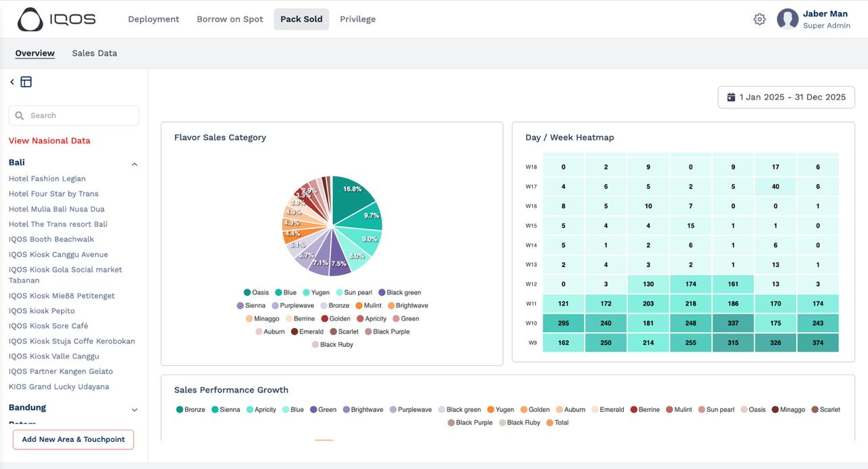The height and width of the screenshot is (469, 868).
Task: Collapse sidebar with the back chevron
Action: click(x=12, y=82)
